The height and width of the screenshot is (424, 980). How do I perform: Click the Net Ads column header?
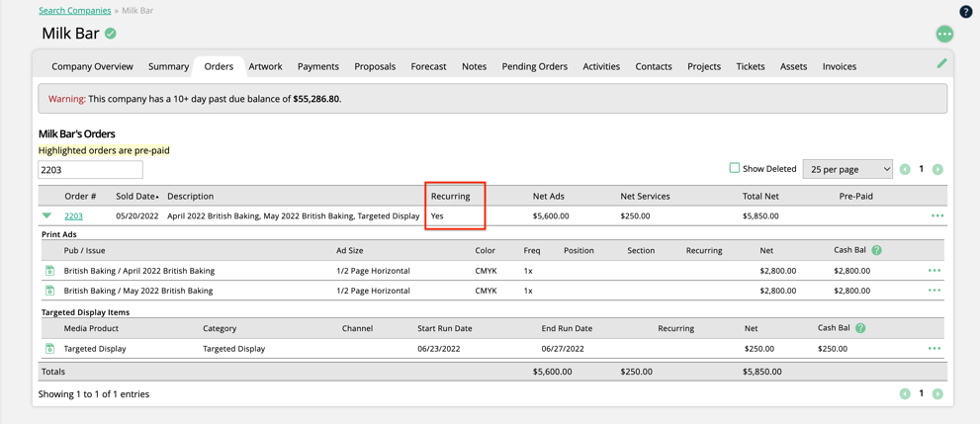click(x=549, y=196)
